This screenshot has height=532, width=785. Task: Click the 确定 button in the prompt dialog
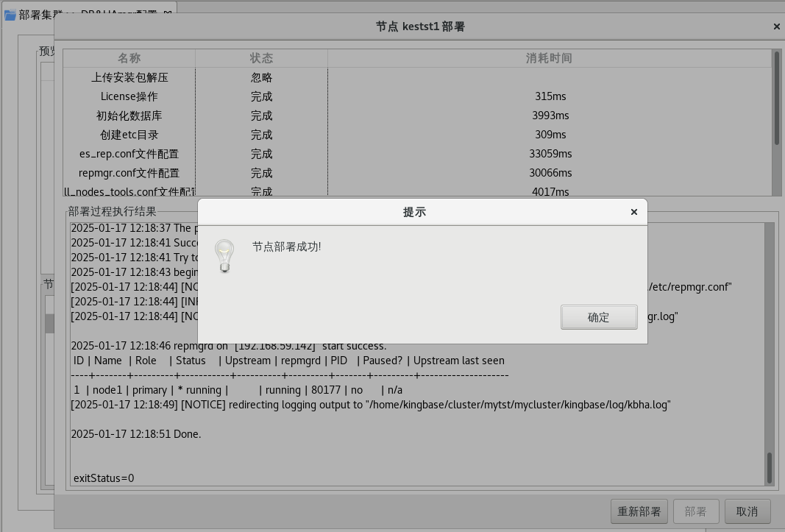pos(598,317)
